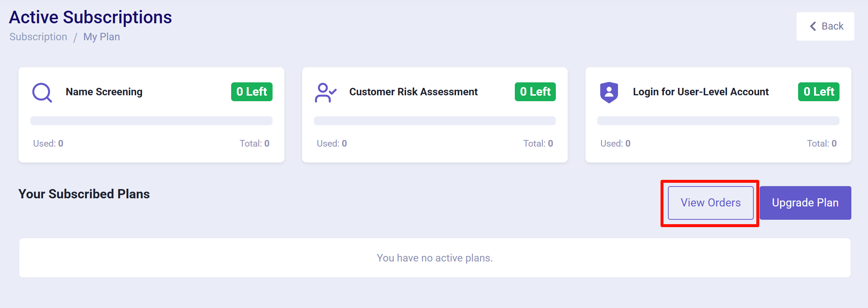868x308 pixels.
Task: Click the Login for User-Level Account progress bar
Action: tap(718, 121)
